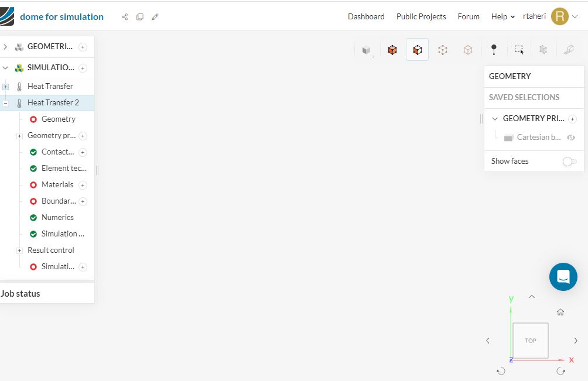Select Heat Transfer 2 simulation
The image size is (588, 381).
click(47, 102)
